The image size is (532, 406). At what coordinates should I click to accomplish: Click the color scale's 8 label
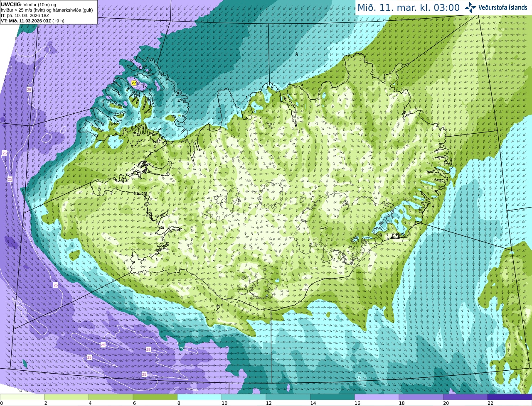click(179, 403)
